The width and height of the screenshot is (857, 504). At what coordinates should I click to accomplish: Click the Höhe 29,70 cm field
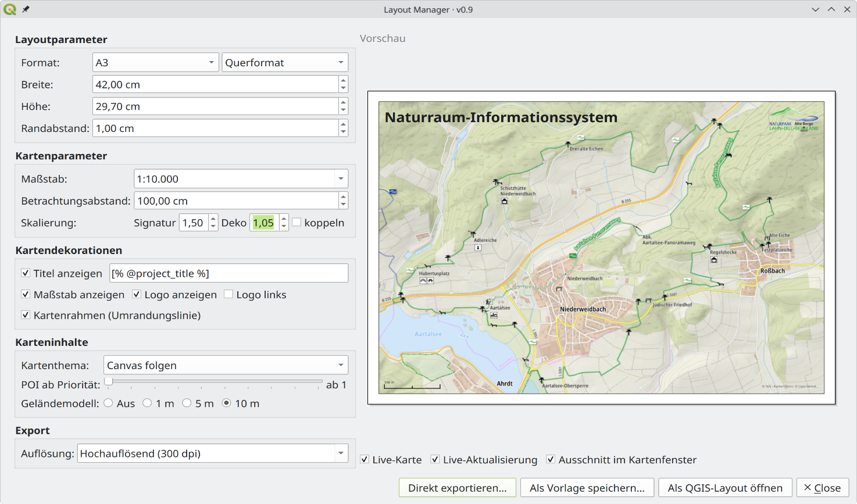click(x=216, y=106)
